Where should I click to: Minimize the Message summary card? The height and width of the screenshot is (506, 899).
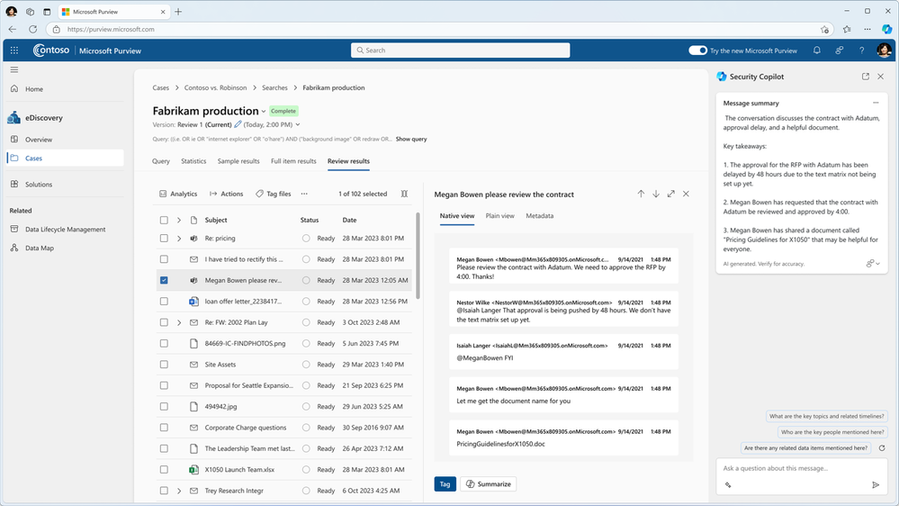pos(875,103)
